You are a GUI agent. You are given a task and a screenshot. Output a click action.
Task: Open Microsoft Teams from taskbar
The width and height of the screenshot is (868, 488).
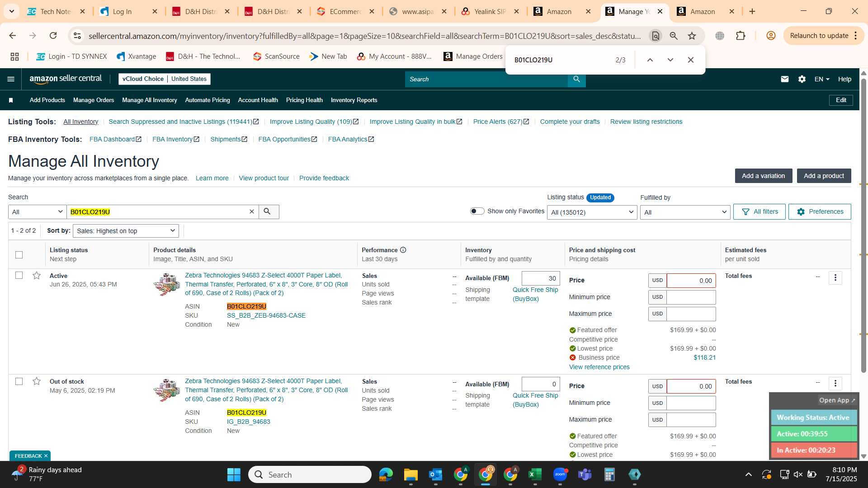click(x=585, y=474)
